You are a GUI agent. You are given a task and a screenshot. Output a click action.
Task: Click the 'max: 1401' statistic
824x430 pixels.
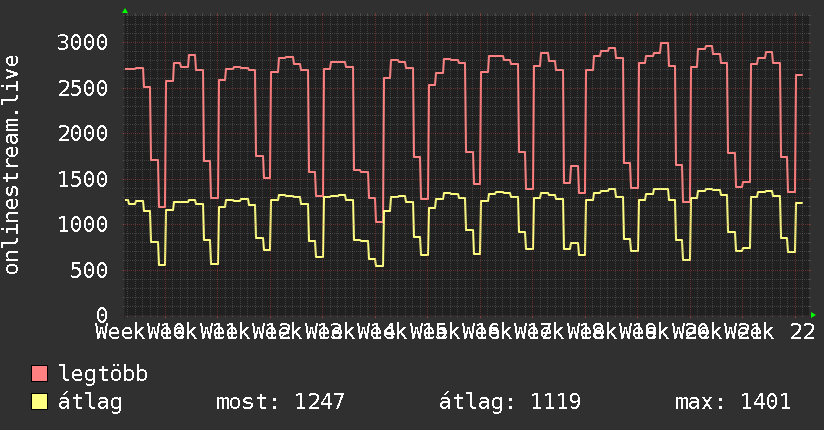[733, 402]
